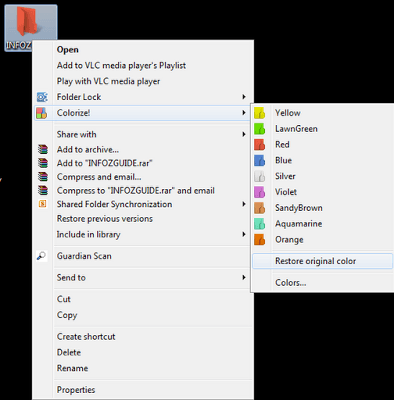The height and width of the screenshot is (400, 394).
Task: Click the SandyBrown folder icon
Action: [259, 208]
